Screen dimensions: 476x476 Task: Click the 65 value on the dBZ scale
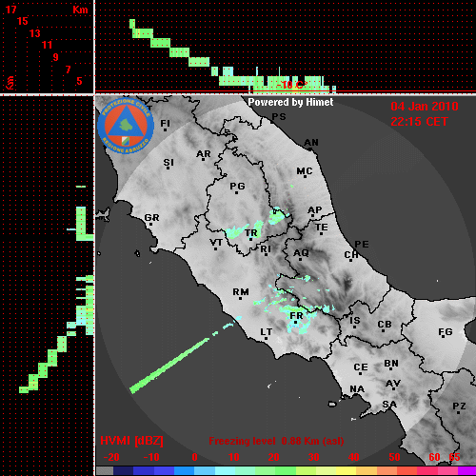point(454,457)
